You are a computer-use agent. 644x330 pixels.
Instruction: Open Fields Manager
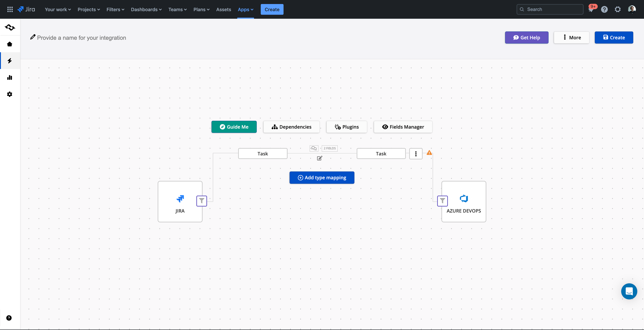click(x=403, y=127)
